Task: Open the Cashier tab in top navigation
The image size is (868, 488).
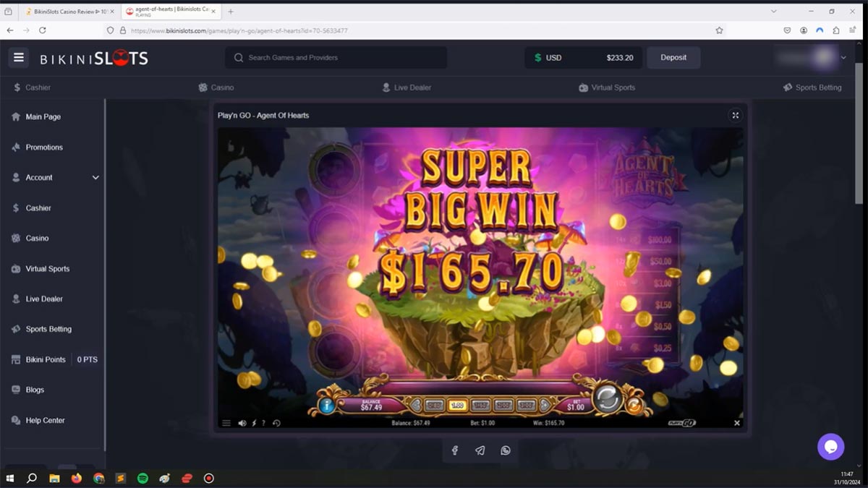Action: (x=32, y=87)
